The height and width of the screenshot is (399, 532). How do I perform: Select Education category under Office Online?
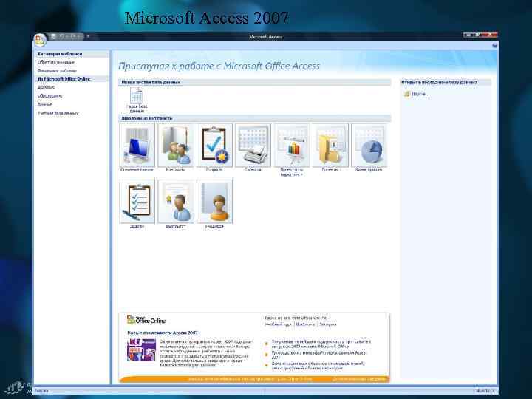coord(50,96)
